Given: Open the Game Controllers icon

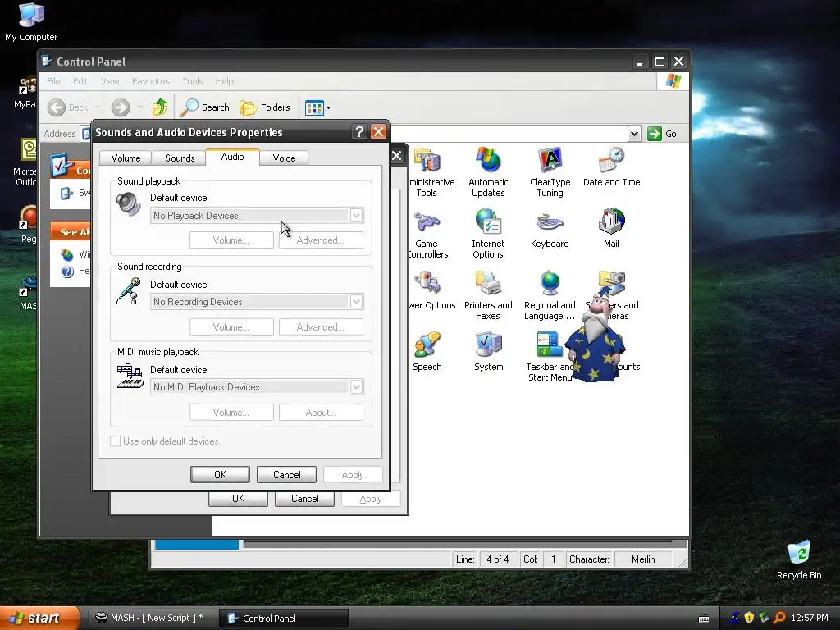Looking at the screenshot, I should coord(428,234).
